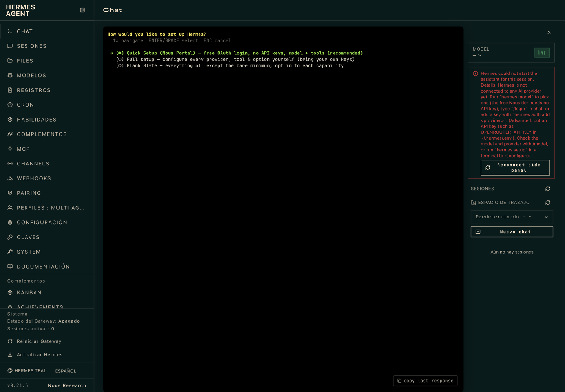Click the Sesiones speech bubble icon
This screenshot has height=392, width=565.
coord(10,46)
